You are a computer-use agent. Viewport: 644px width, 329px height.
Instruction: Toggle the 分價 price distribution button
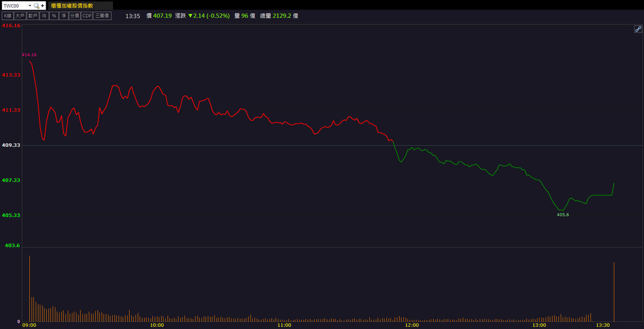(x=74, y=16)
